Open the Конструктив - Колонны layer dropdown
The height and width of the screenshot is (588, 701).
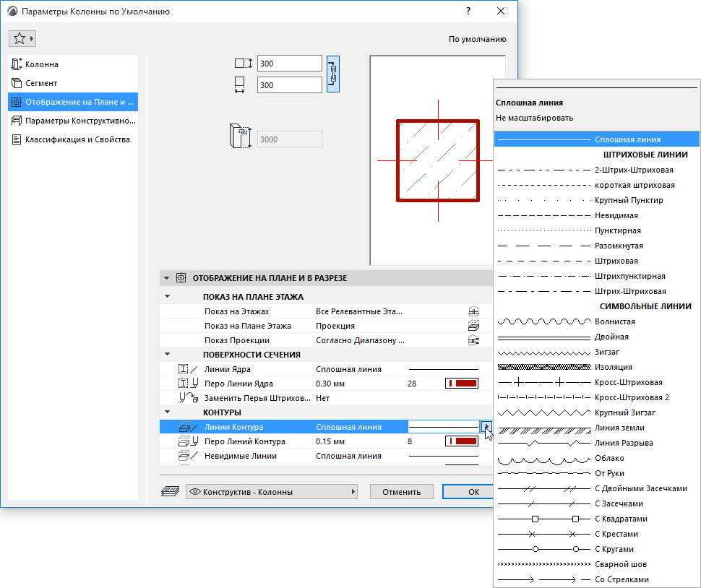pos(272,491)
